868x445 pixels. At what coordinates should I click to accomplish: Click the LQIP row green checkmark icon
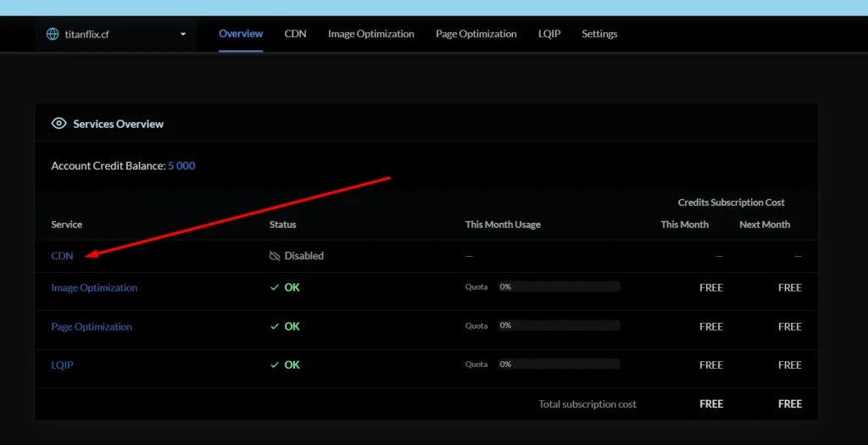pyautogui.click(x=274, y=365)
